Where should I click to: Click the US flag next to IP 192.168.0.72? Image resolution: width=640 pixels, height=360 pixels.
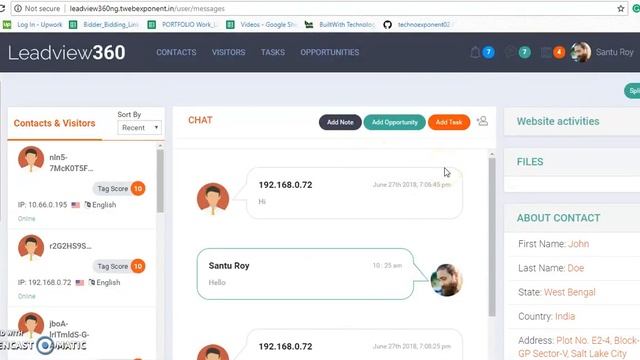80,282
